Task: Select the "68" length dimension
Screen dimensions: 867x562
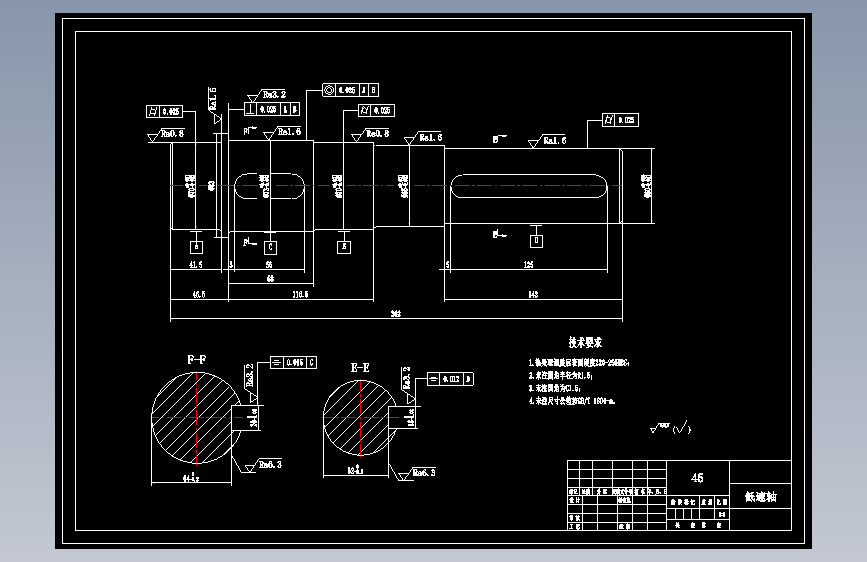Action: (x=270, y=278)
